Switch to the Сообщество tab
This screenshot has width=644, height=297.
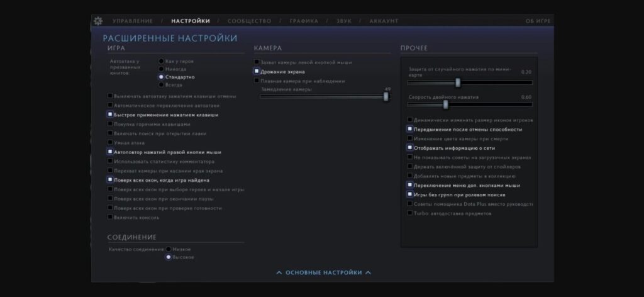249,21
